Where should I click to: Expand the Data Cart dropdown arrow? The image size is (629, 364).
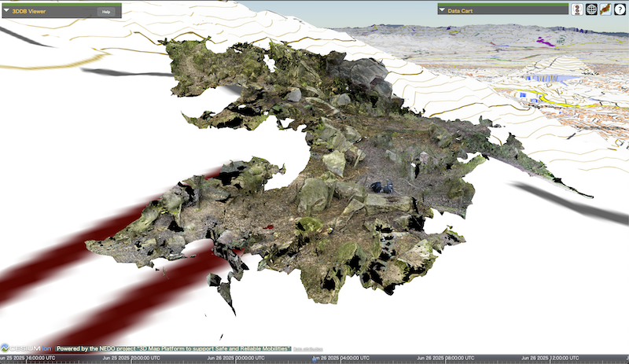click(x=442, y=10)
